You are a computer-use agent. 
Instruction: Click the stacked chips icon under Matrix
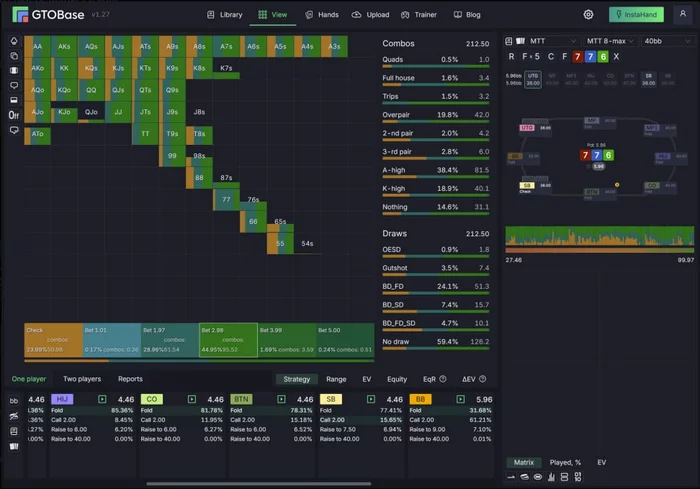525,477
